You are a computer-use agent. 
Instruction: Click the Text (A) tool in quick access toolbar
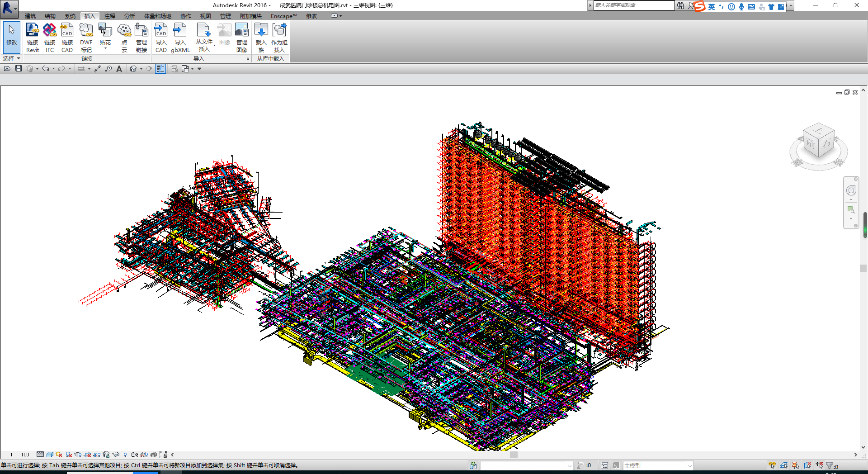coord(119,69)
